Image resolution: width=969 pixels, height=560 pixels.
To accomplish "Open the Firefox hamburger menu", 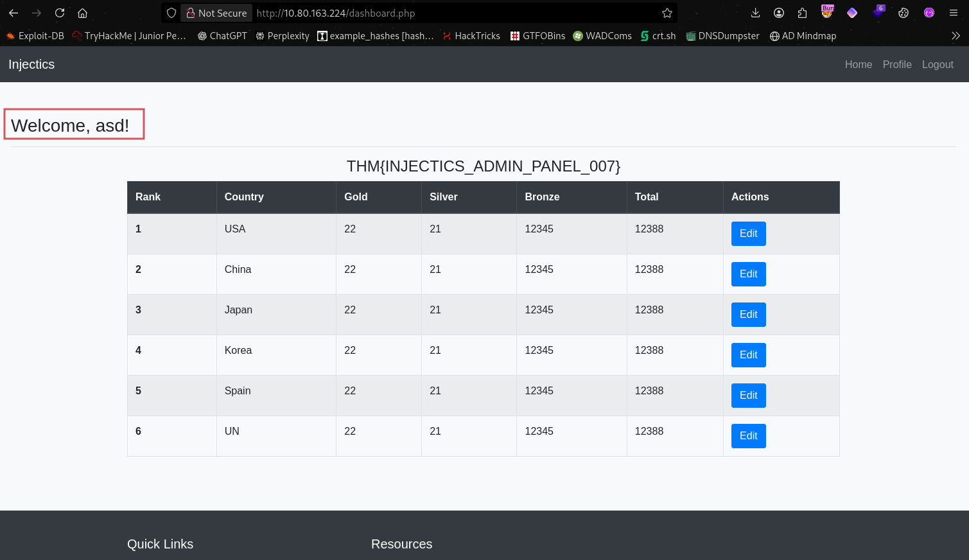I will pos(954,13).
